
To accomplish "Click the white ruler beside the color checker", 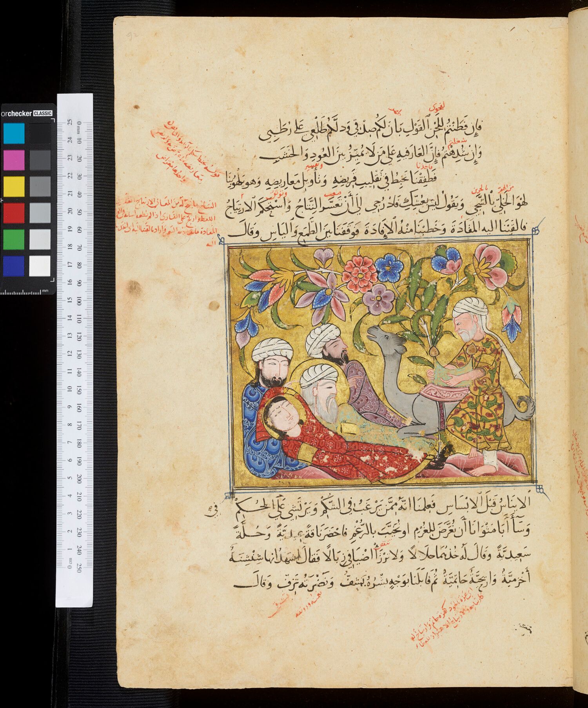I will tap(74, 350).
